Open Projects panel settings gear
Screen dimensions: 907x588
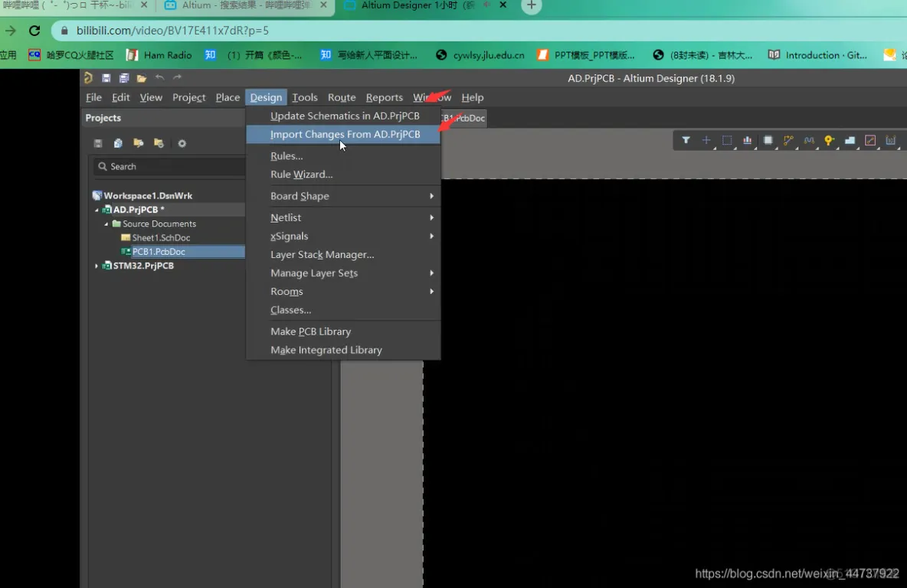[x=182, y=143]
